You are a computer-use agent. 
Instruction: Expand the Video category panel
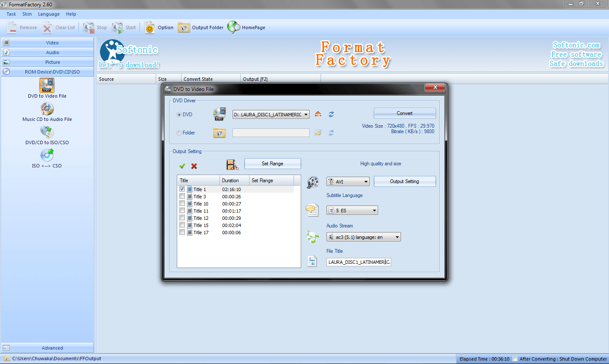(x=47, y=43)
